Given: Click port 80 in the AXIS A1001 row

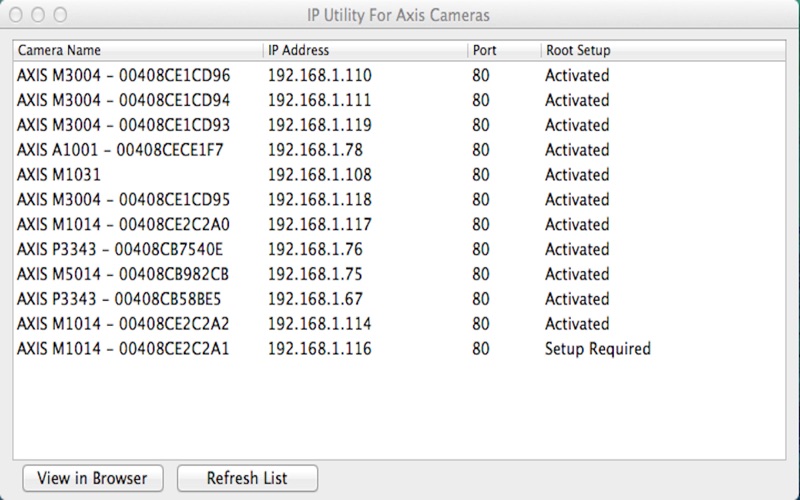Looking at the screenshot, I should 481,150.
